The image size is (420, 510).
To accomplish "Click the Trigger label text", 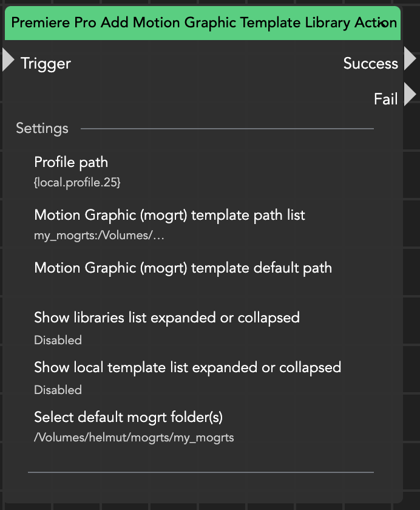I will 46,63.
